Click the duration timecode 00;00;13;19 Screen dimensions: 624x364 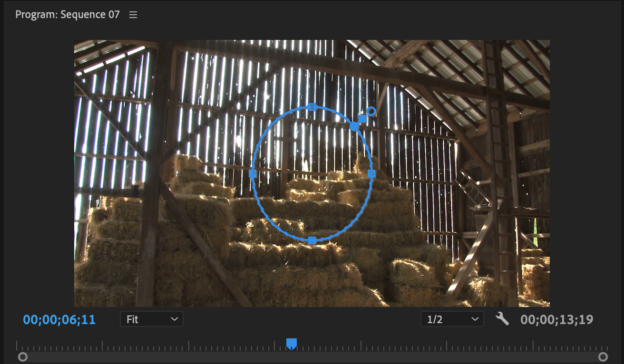click(557, 319)
